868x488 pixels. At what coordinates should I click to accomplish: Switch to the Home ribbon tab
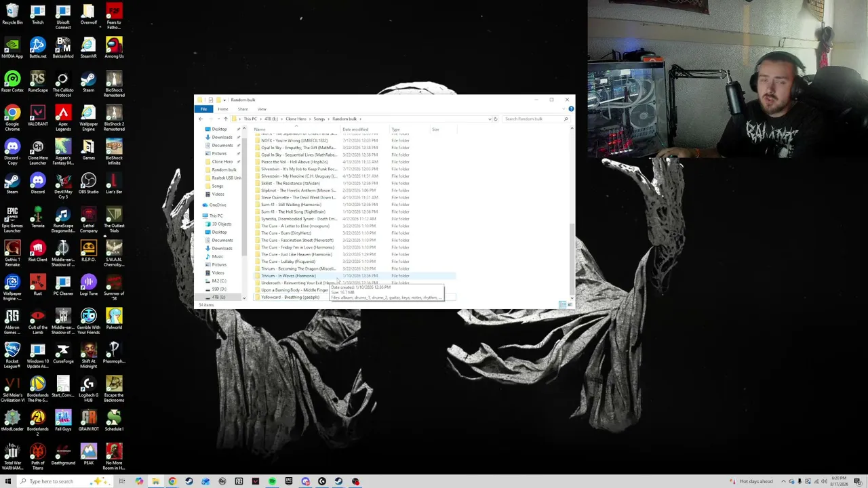tap(222, 109)
